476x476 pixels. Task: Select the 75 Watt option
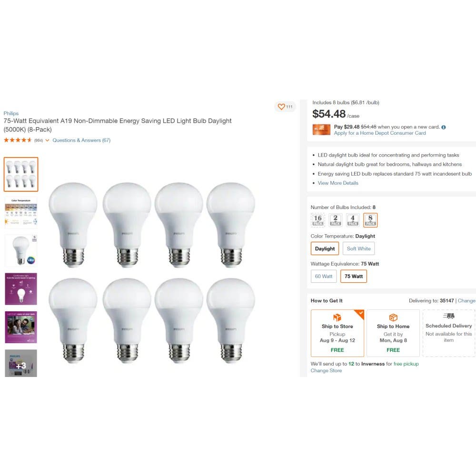tap(354, 276)
